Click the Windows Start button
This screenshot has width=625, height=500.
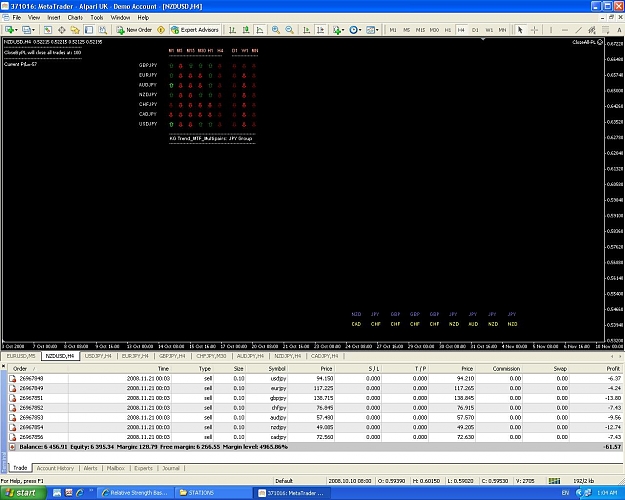[23, 493]
